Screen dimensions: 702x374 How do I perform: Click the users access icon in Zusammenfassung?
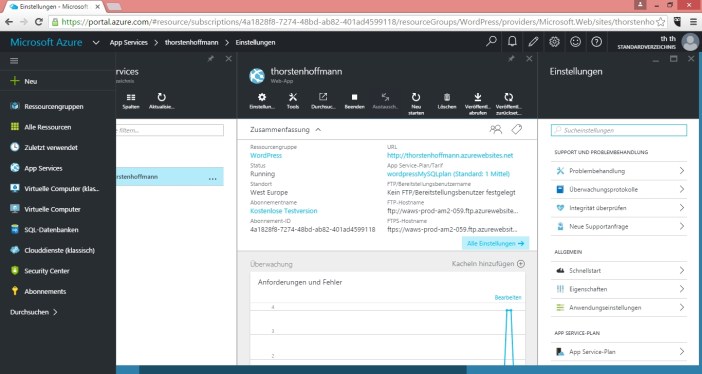(x=496, y=129)
